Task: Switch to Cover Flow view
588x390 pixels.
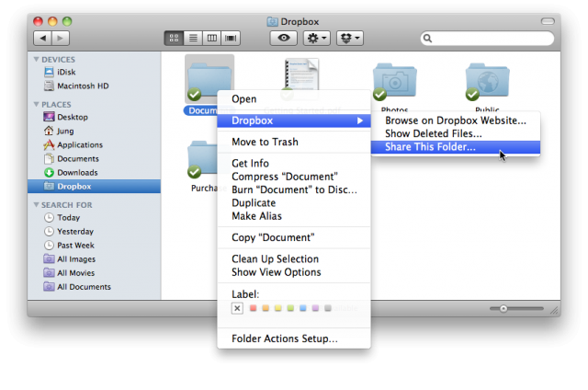Action: click(x=231, y=38)
